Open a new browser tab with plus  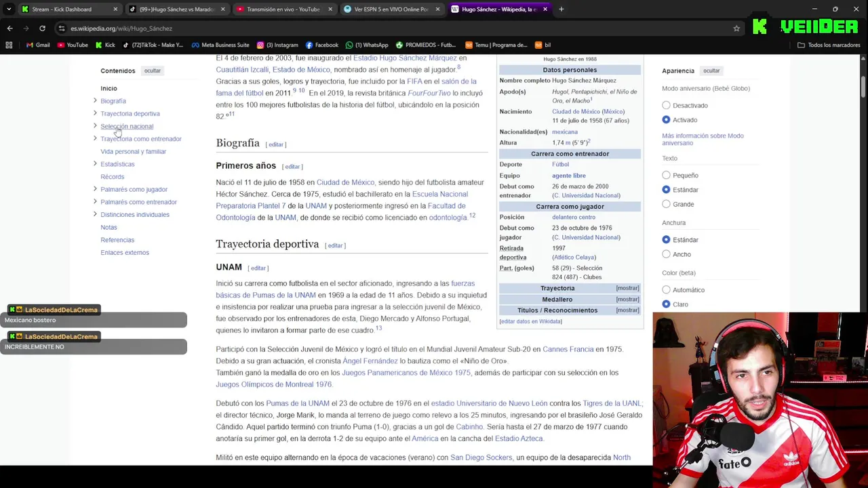tap(561, 9)
